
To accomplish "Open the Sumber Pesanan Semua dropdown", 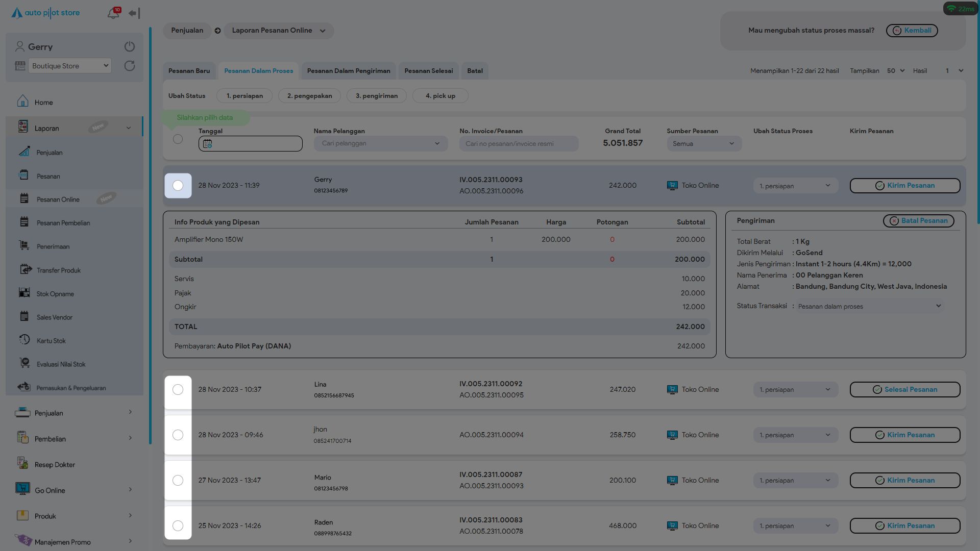I will (x=704, y=144).
